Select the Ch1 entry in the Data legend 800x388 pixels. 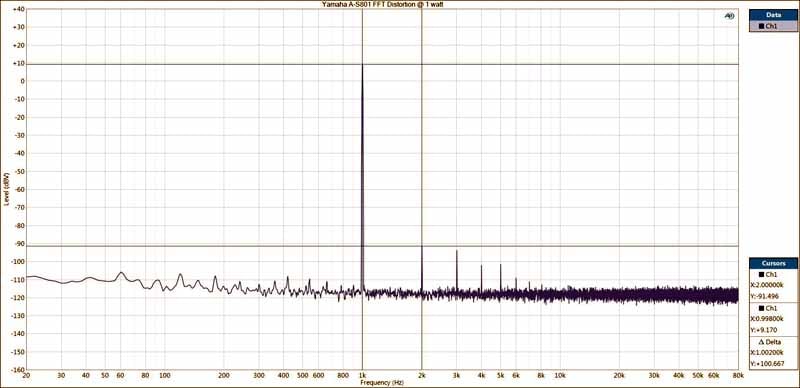coord(773,27)
